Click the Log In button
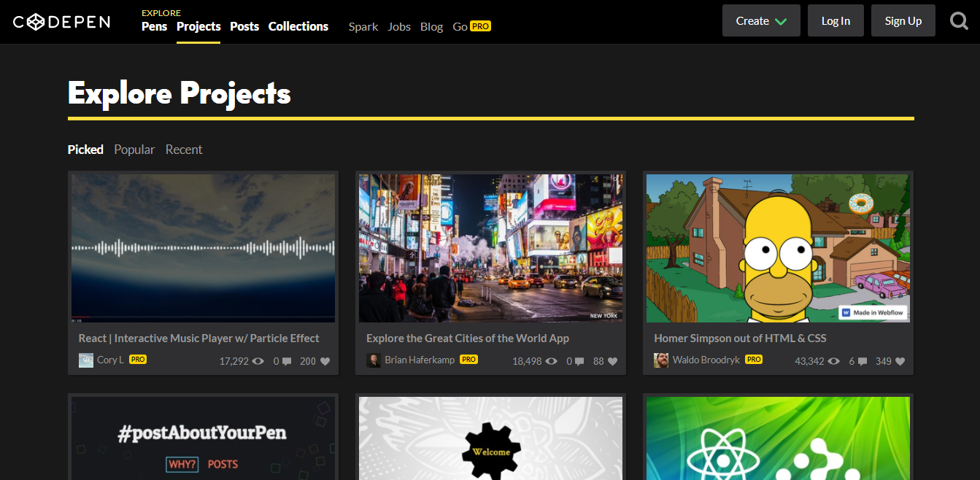 [836, 20]
